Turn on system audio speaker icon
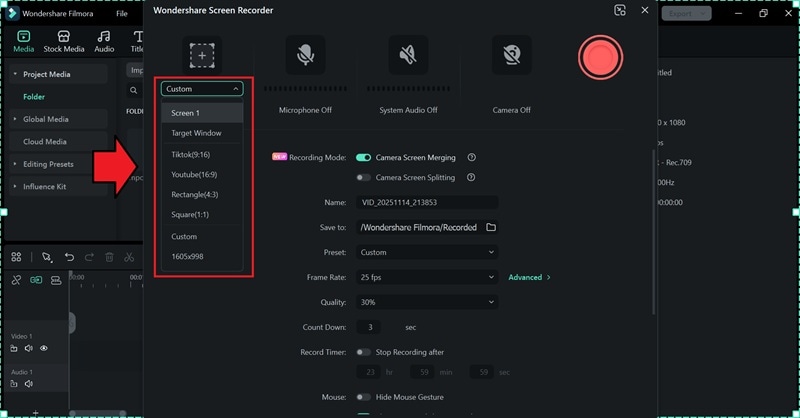800x418 pixels. (408, 55)
